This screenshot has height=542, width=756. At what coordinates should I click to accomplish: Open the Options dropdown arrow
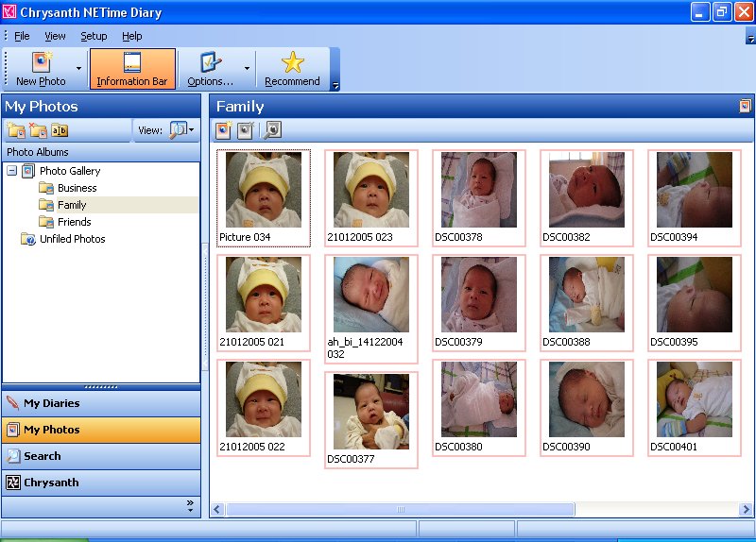pyautogui.click(x=247, y=68)
